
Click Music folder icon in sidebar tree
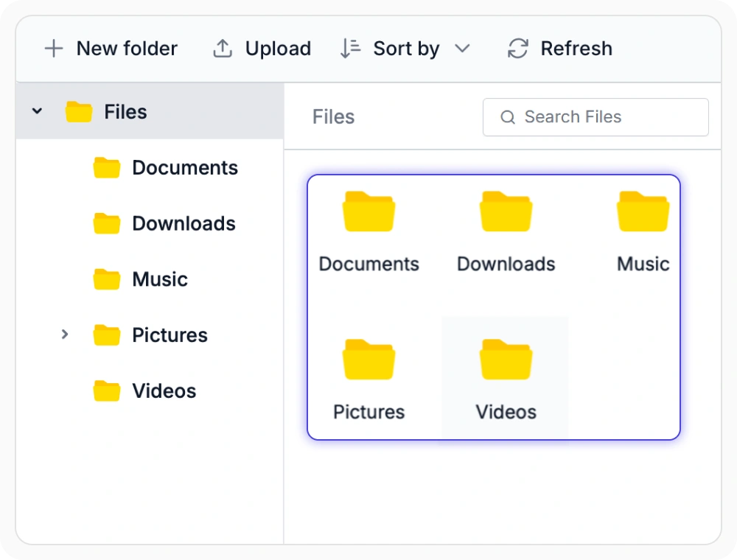click(x=107, y=279)
